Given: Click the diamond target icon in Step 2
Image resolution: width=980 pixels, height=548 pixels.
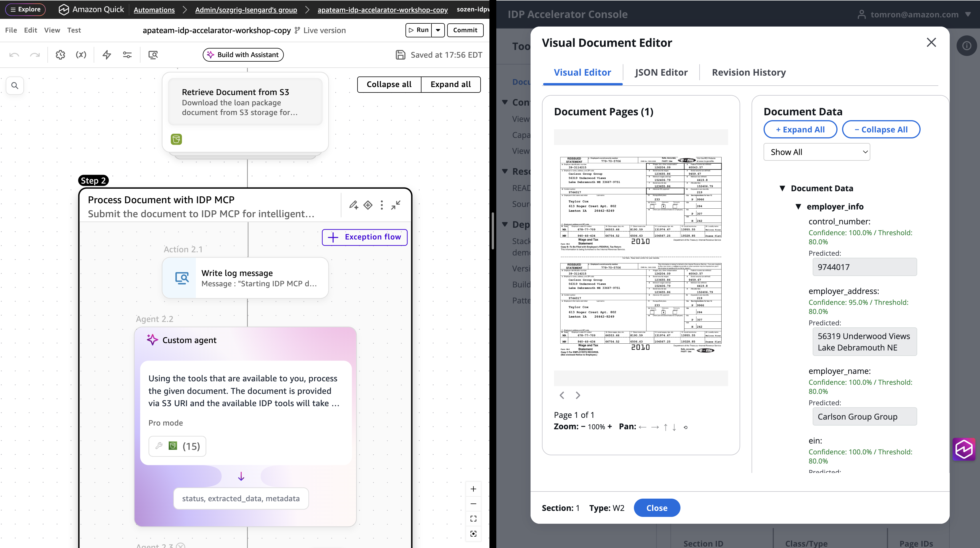Looking at the screenshot, I should coord(368,205).
